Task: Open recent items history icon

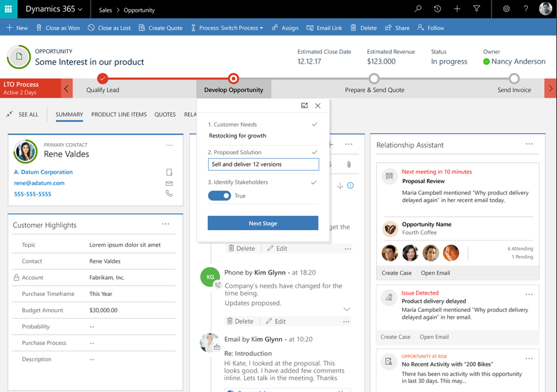Action: [x=437, y=8]
